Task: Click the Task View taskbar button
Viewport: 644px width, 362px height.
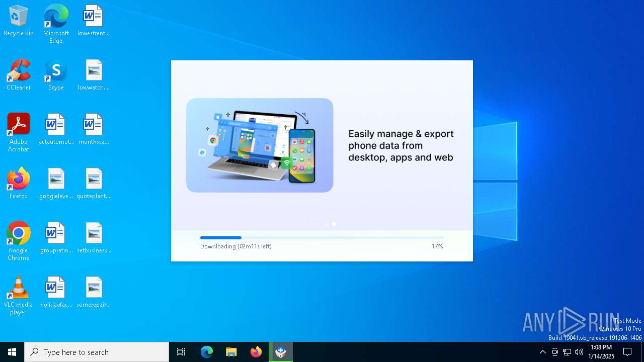Action: click(181, 352)
